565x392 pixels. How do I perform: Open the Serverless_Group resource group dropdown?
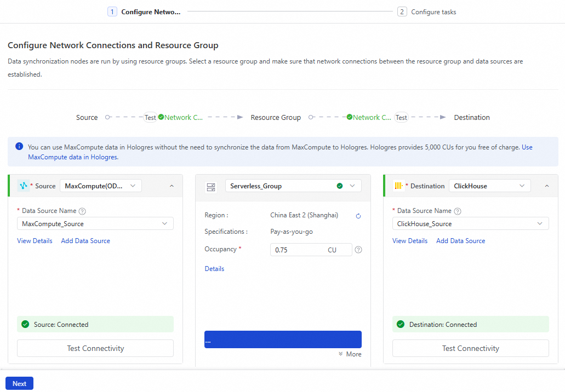tap(293, 186)
